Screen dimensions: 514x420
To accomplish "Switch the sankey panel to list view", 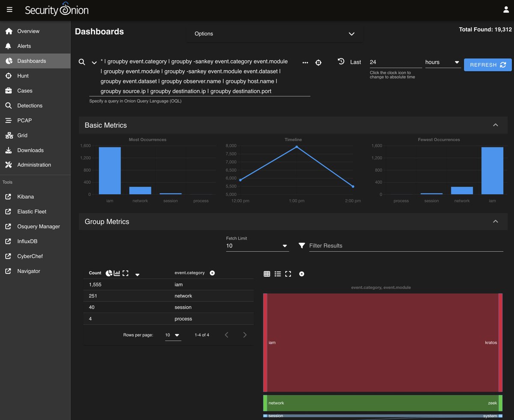I will click(x=278, y=274).
